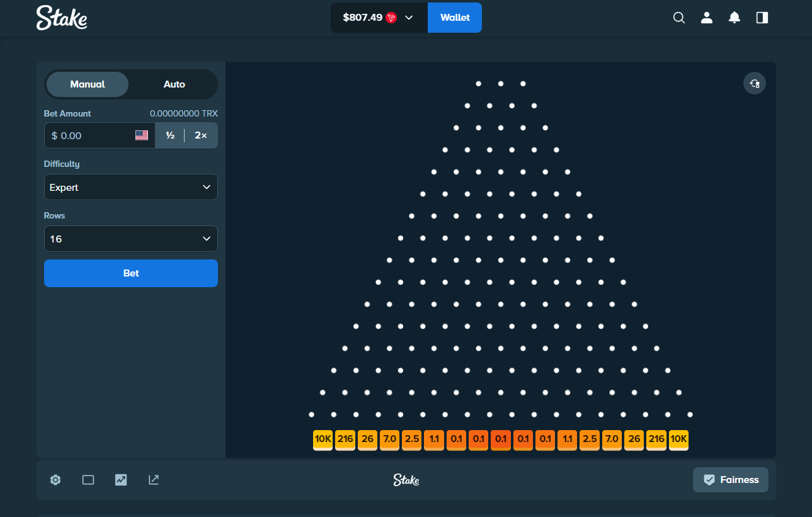Viewport: 812px width, 517px height.
Task: Click the pop-out game arrow icon
Action: click(154, 480)
